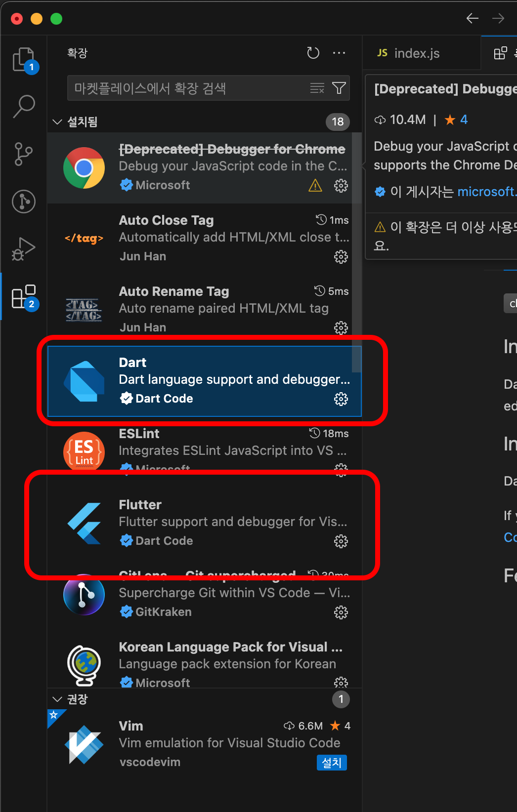This screenshot has height=812, width=517.
Task: Select the Flutter extension title
Action: click(x=140, y=505)
